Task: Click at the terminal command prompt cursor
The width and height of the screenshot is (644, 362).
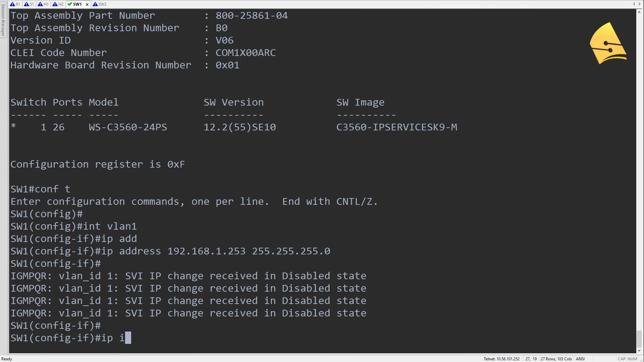Action: tap(128, 338)
